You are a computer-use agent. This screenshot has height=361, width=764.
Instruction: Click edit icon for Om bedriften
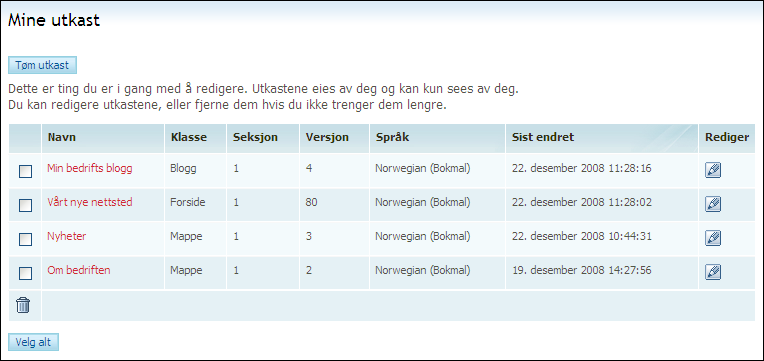tap(713, 272)
